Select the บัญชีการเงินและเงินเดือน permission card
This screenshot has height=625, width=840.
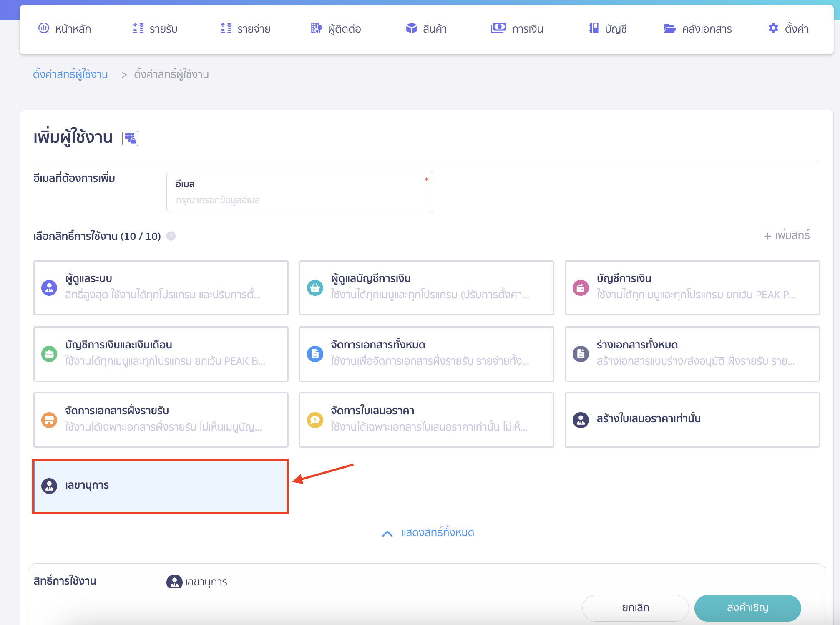161,353
